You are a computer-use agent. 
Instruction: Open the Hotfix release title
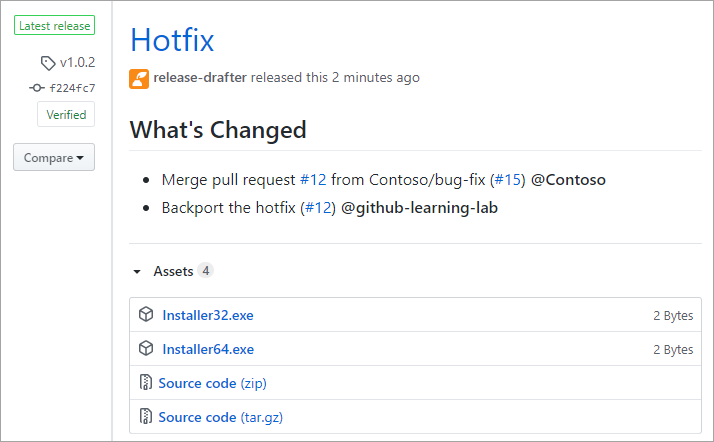tap(172, 40)
